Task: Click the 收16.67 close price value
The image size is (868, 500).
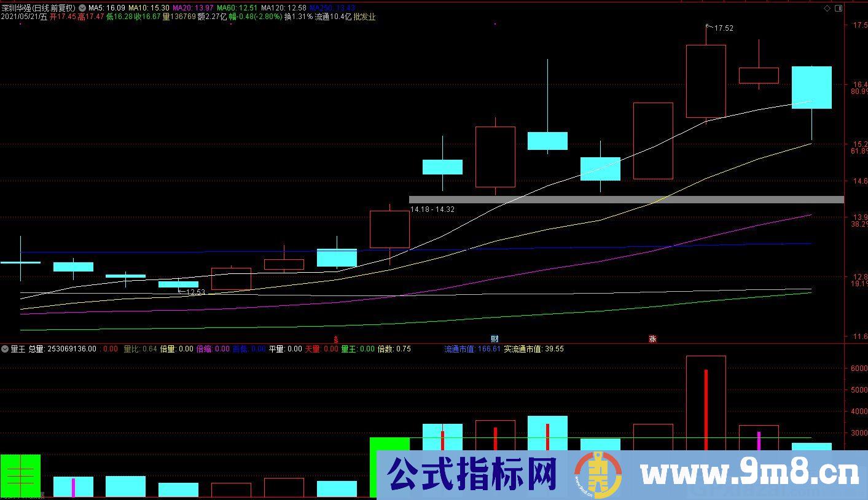Action: tap(147, 17)
